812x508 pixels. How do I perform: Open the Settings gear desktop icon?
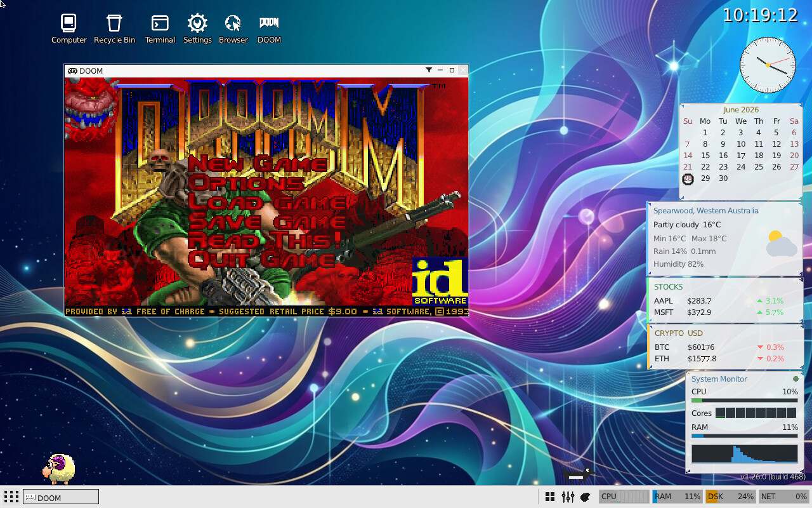coord(197,29)
